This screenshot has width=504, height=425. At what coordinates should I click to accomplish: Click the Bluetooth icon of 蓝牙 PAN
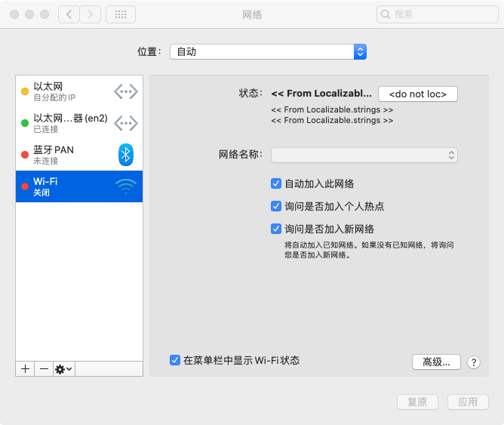126,155
